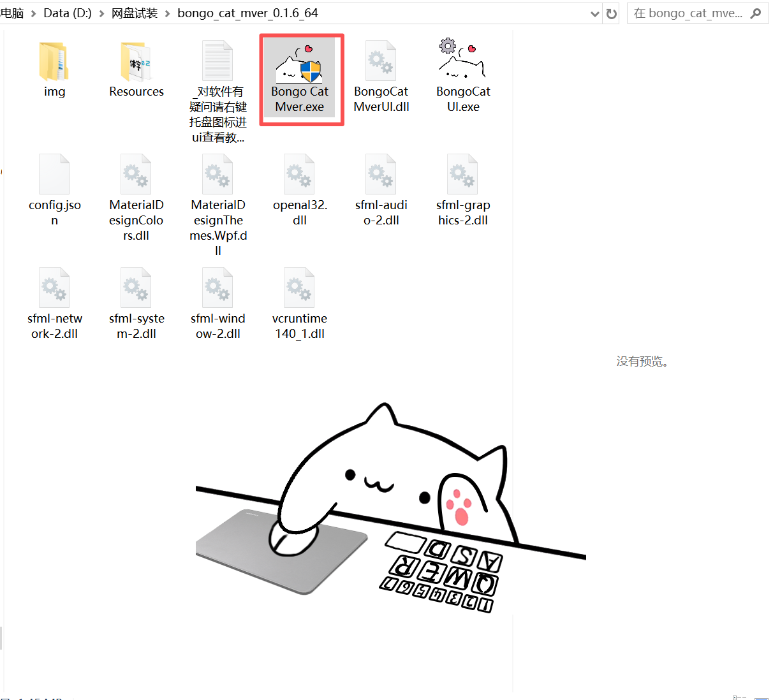Navigate to 网盘试装 in breadcrumb
773x700 pixels.
pyautogui.click(x=135, y=13)
